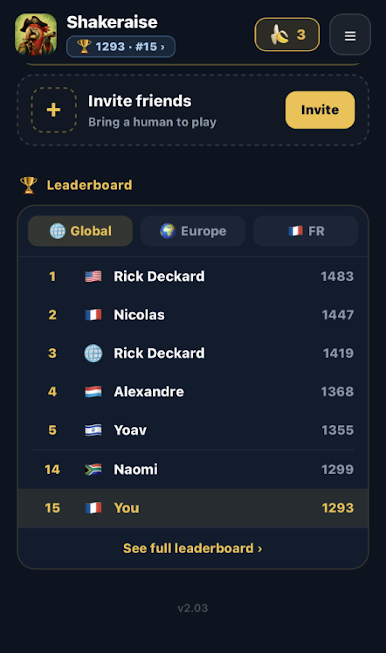Click the v2.03 version label
This screenshot has height=653, width=386.
tap(193, 608)
